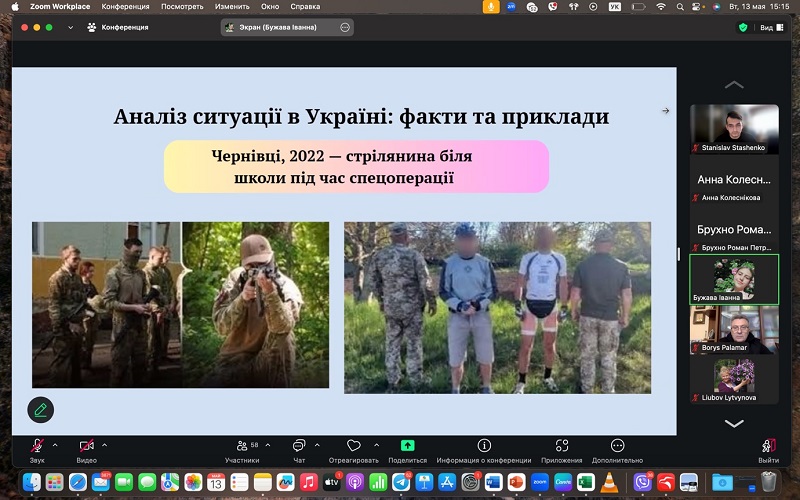
Task: Click Выйти to leave meeting
Action: click(768, 450)
